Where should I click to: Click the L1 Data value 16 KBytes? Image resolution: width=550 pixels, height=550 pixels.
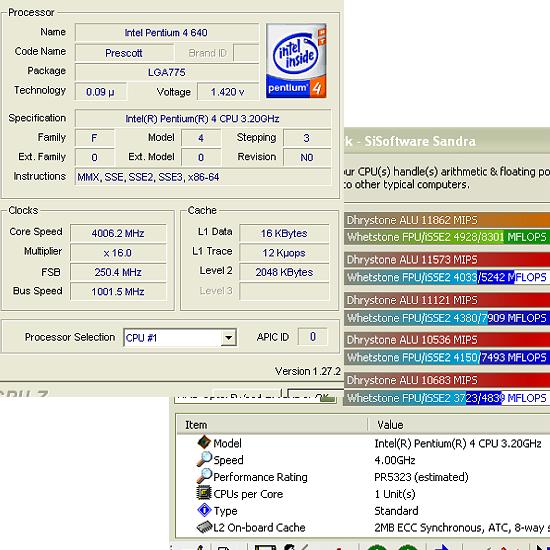coord(284,233)
